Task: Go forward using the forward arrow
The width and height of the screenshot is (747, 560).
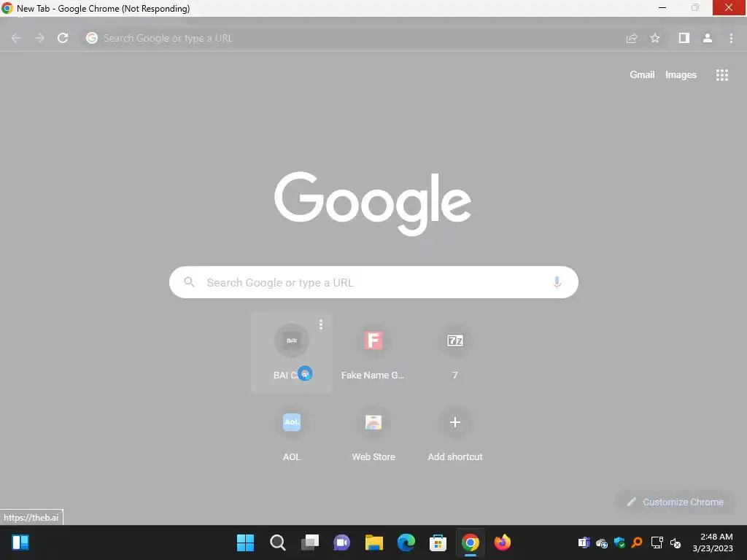Action: pyautogui.click(x=39, y=38)
